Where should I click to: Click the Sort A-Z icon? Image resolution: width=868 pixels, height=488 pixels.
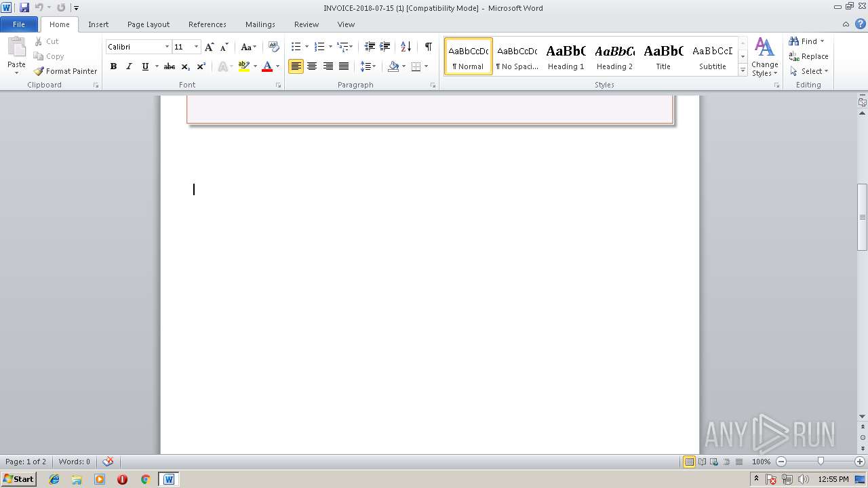coord(406,47)
